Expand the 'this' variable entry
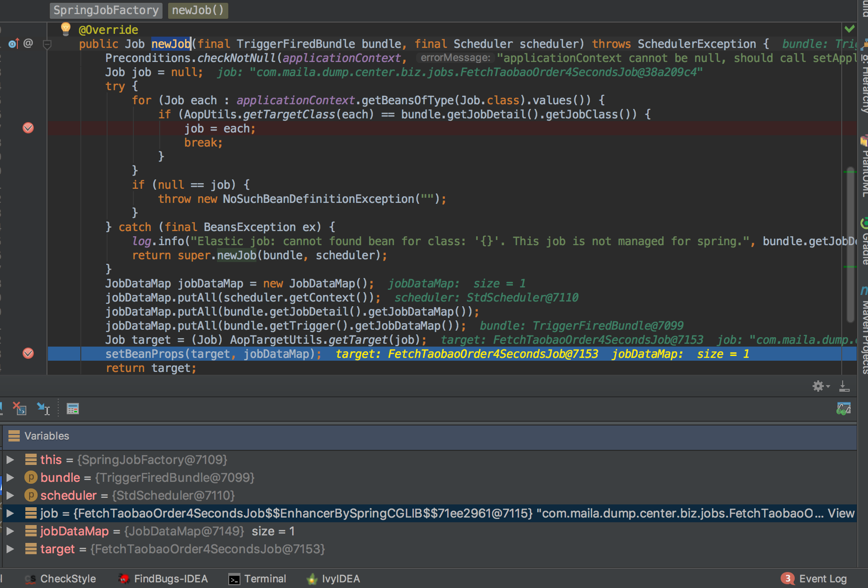The width and height of the screenshot is (868, 588). pos(11,460)
